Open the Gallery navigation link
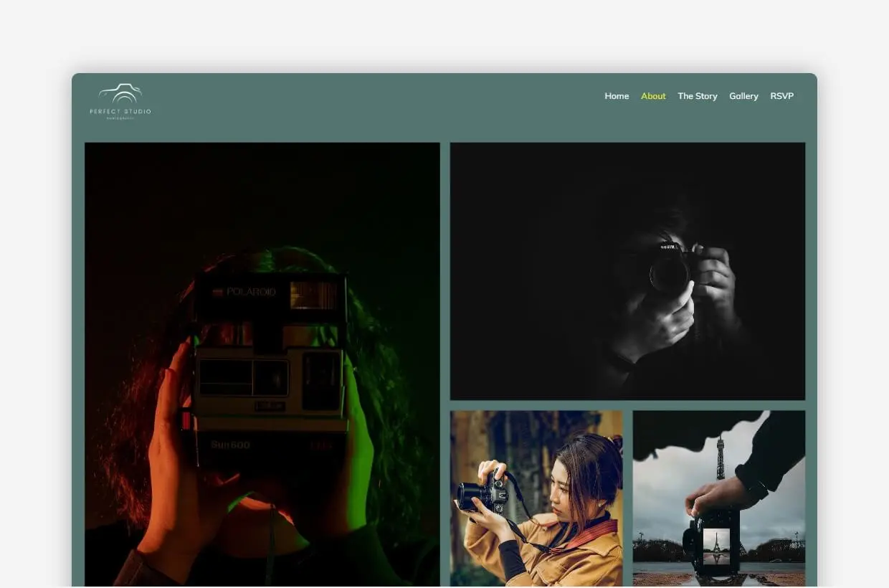This screenshot has width=889, height=588. (x=743, y=96)
